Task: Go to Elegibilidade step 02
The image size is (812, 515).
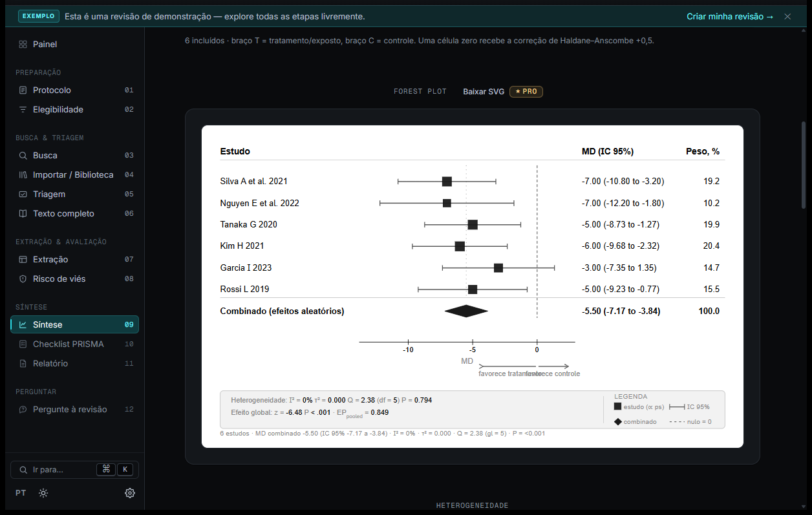Action: tap(74, 110)
